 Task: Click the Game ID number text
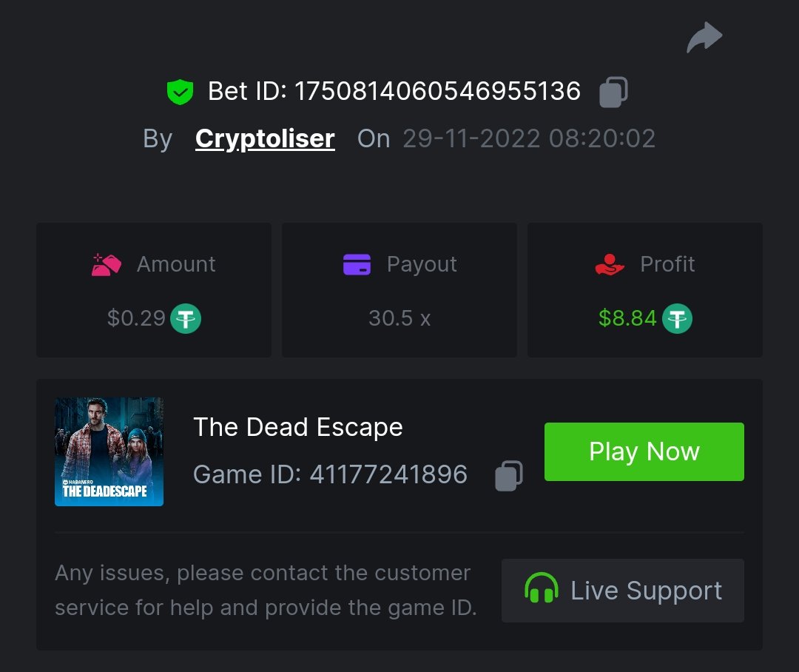[x=388, y=474]
